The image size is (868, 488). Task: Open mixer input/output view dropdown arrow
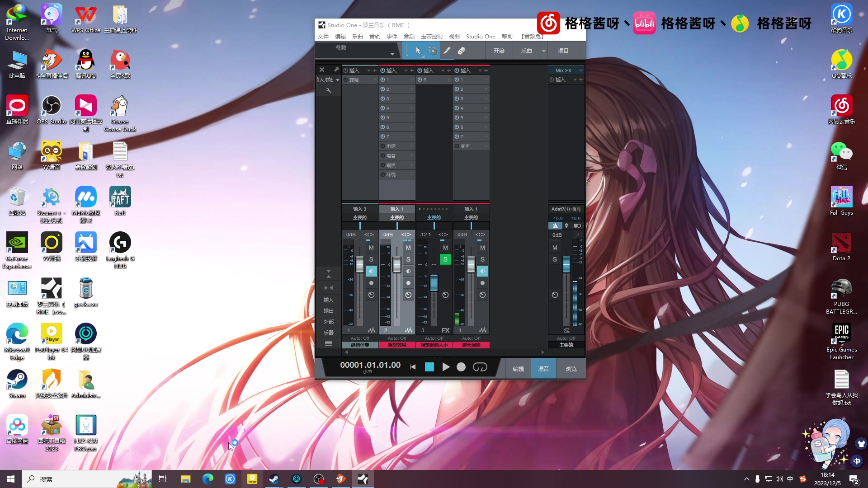point(337,80)
